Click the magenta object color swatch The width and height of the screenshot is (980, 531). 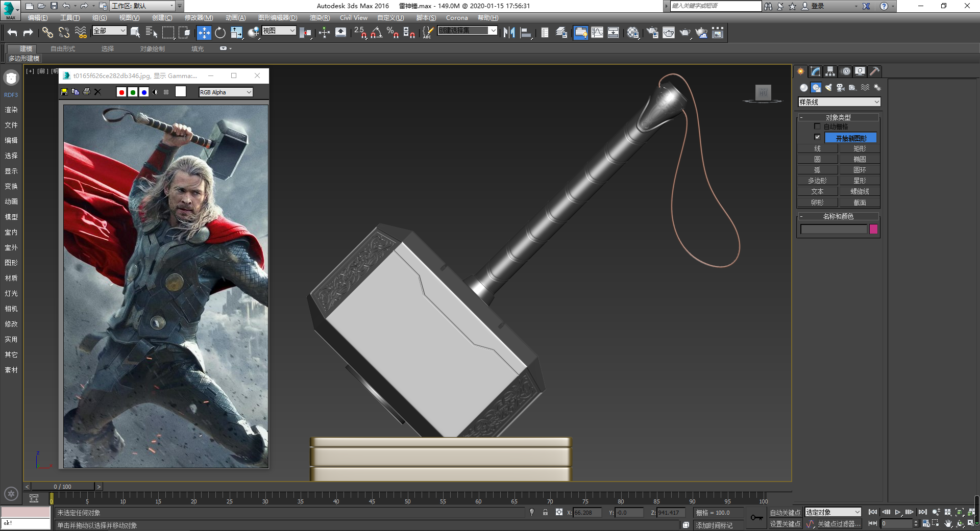pos(873,229)
